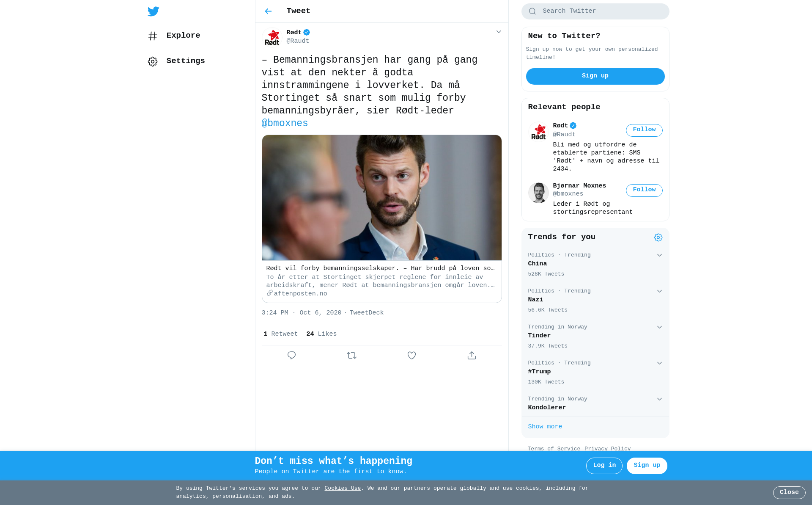The height and width of the screenshot is (505, 812).
Task: Retweet using the retweet icon
Action: point(351,356)
